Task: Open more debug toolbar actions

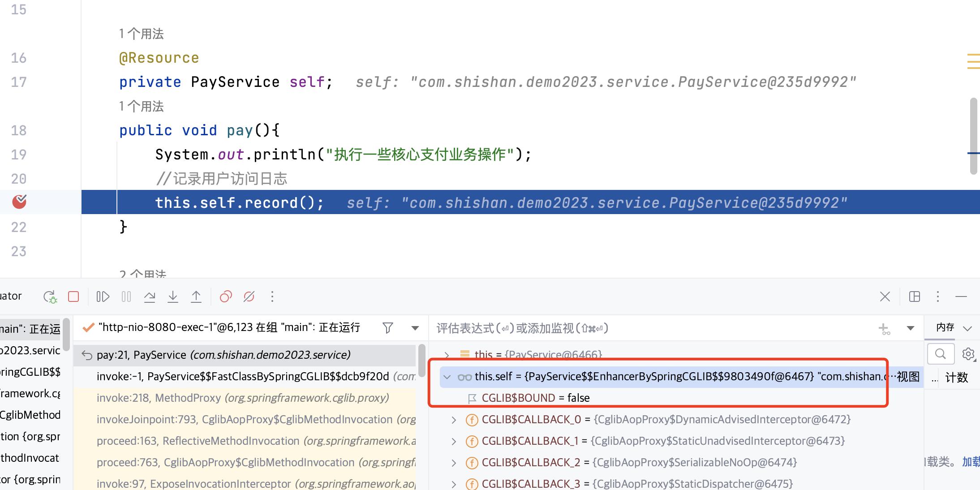Action: (x=272, y=297)
